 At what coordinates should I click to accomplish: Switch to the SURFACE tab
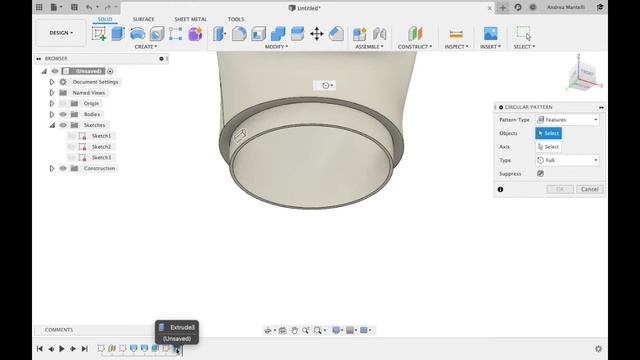click(x=144, y=19)
